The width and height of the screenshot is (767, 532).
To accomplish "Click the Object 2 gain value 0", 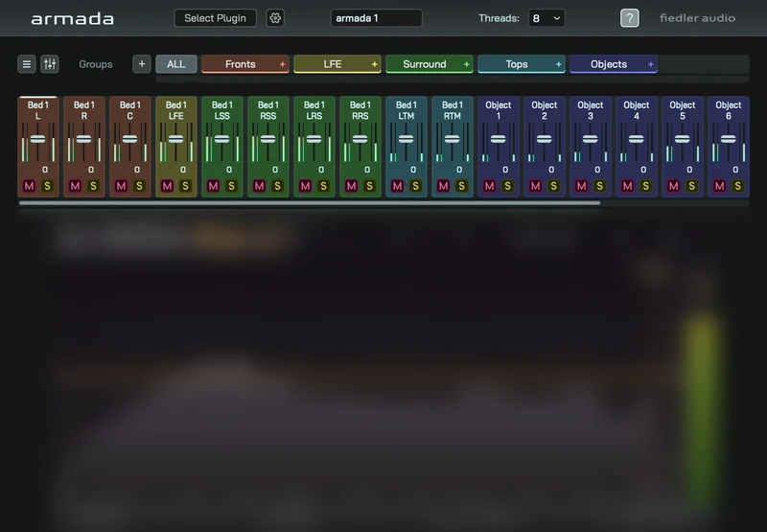I will click(x=551, y=170).
